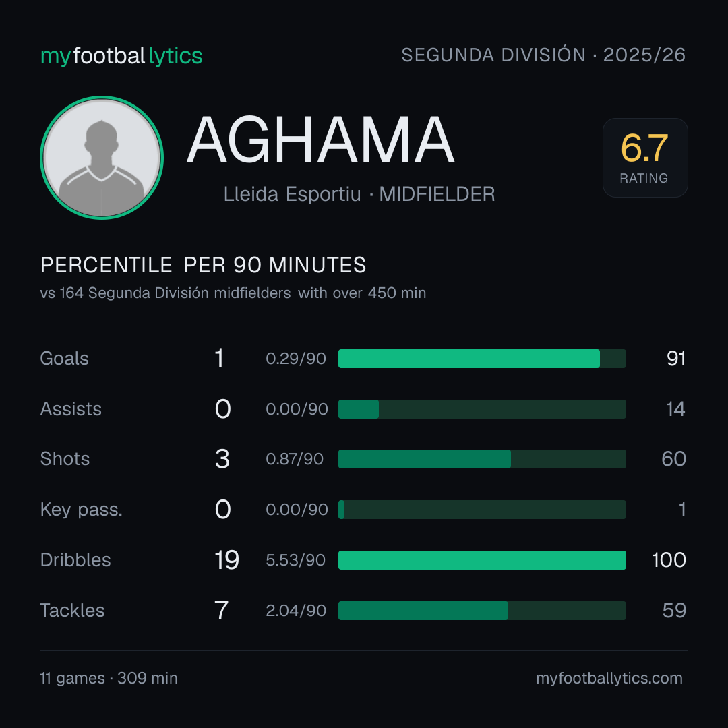Select the Segunda División 2025/26 header
Viewport: 728px width, 728px height.
click(543, 55)
